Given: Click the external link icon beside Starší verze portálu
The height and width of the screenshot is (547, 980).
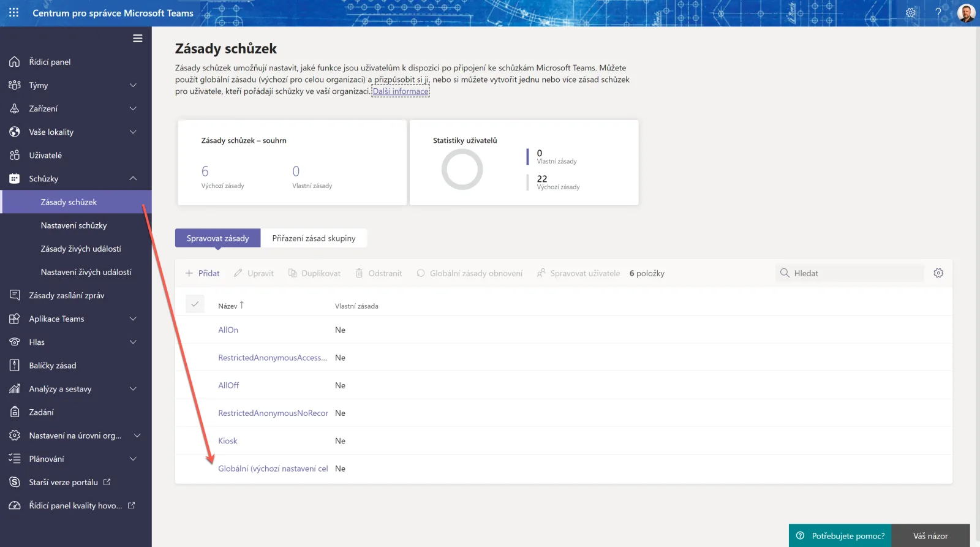Looking at the screenshot, I should pyautogui.click(x=107, y=482).
